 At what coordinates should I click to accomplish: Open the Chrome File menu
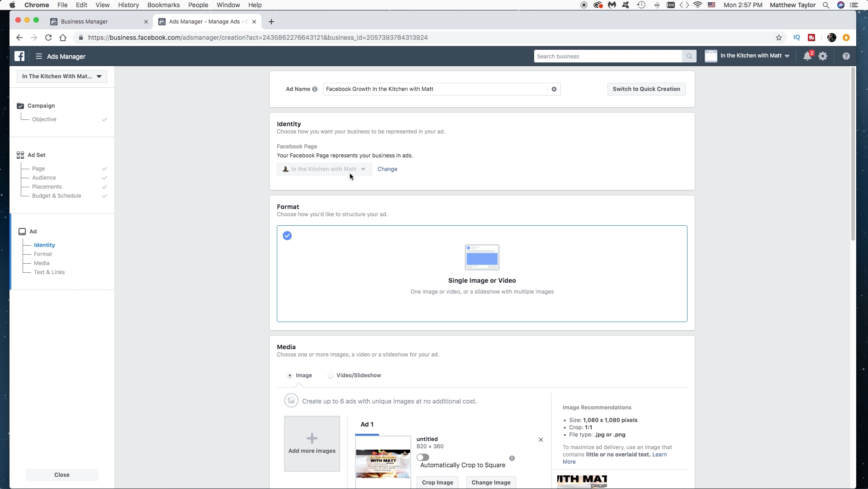tap(62, 5)
